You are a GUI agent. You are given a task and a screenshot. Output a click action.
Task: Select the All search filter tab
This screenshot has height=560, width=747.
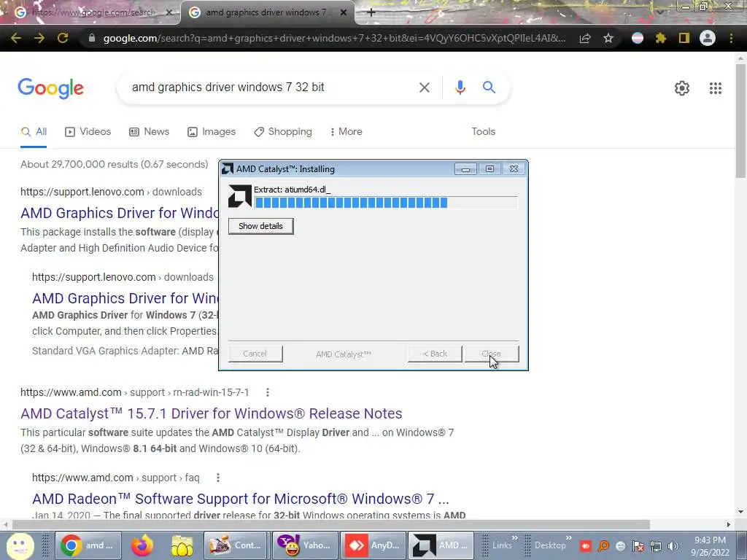pos(34,132)
